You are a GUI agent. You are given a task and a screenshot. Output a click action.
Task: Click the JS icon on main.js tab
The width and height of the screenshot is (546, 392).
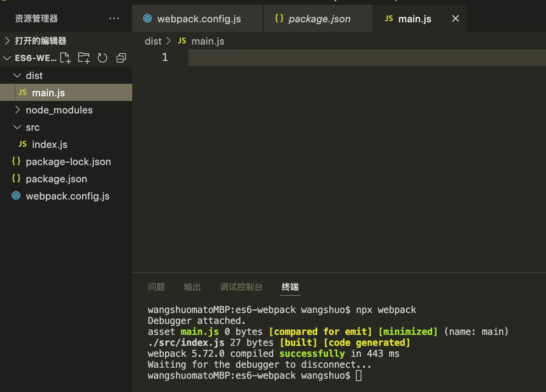coord(389,18)
